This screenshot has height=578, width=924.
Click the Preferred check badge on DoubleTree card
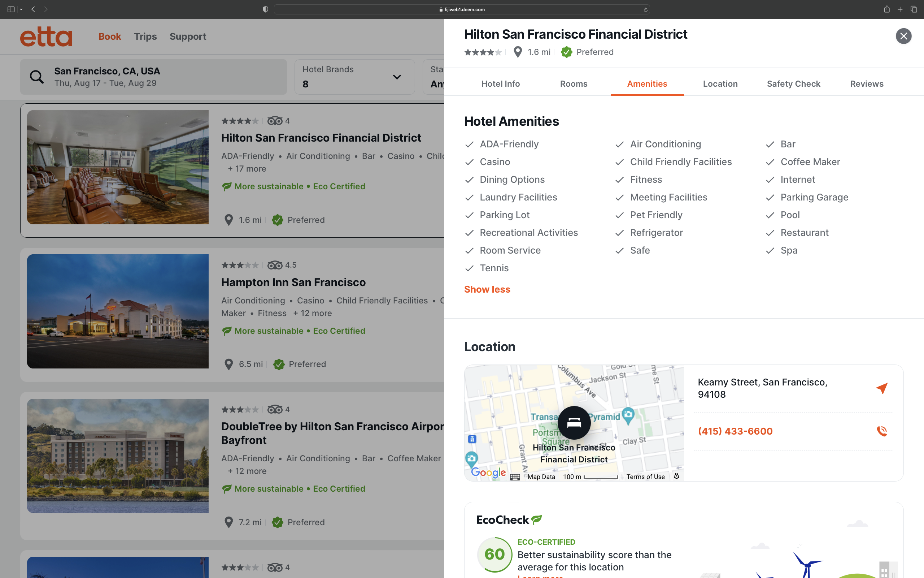click(278, 522)
